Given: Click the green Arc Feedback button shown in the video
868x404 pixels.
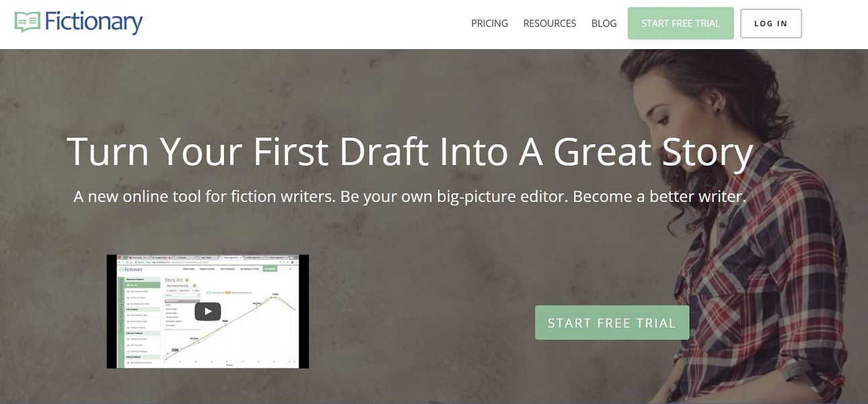Looking at the screenshot, I should tap(270, 269).
